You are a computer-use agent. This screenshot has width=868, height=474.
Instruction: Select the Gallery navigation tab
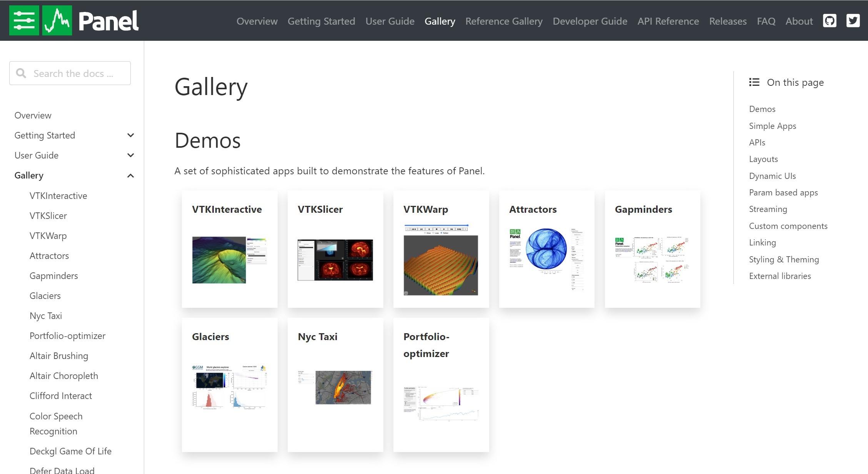(x=440, y=21)
